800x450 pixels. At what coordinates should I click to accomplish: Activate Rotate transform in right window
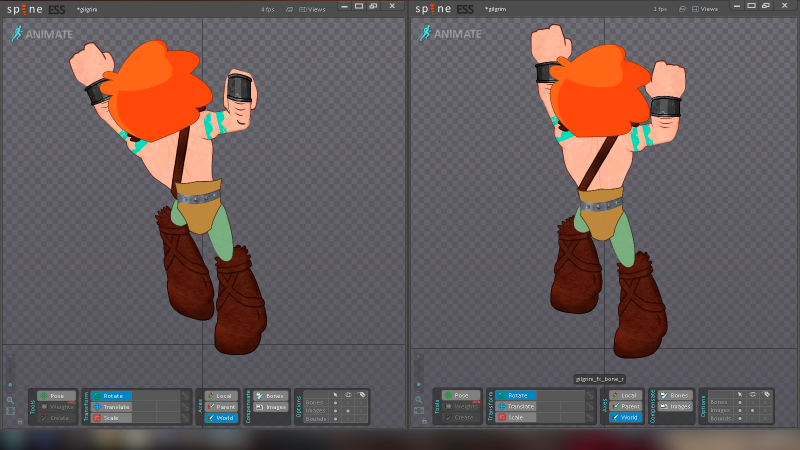pyautogui.click(x=515, y=395)
